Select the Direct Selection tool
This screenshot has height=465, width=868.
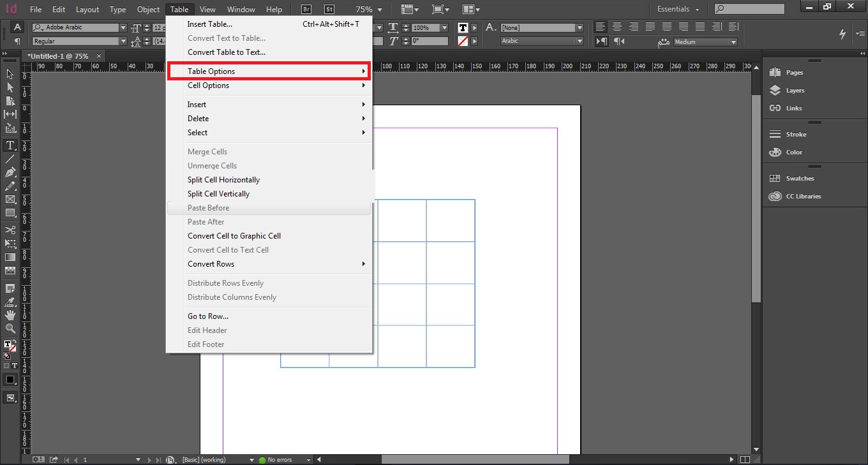click(x=10, y=87)
